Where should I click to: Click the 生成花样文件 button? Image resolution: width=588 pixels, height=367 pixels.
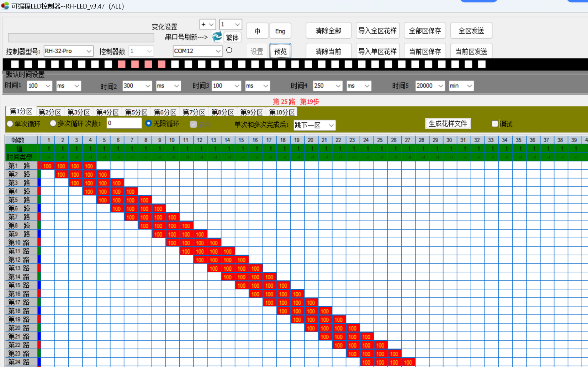tap(448, 123)
